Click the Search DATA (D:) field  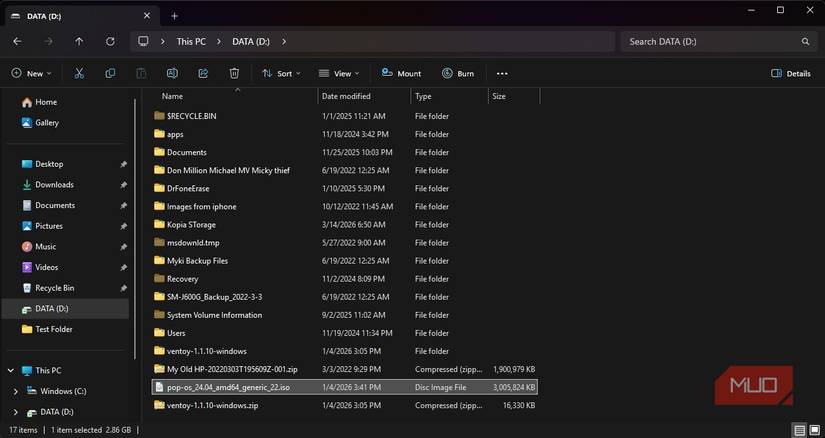click(x=717, y=41)
